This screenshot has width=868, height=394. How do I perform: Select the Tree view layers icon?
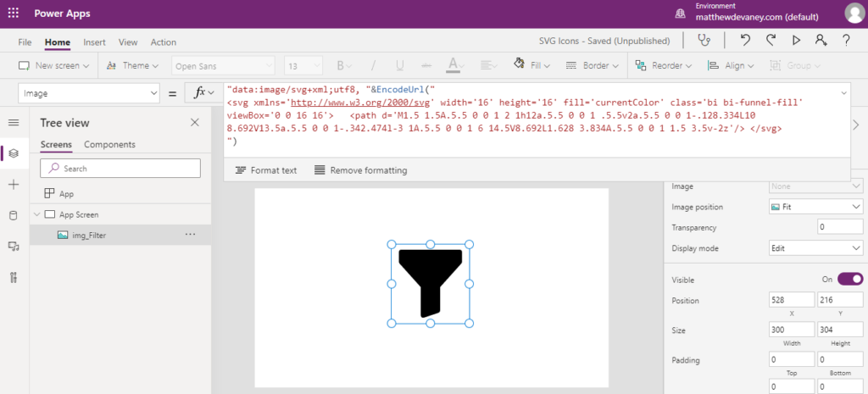point(14,153)
